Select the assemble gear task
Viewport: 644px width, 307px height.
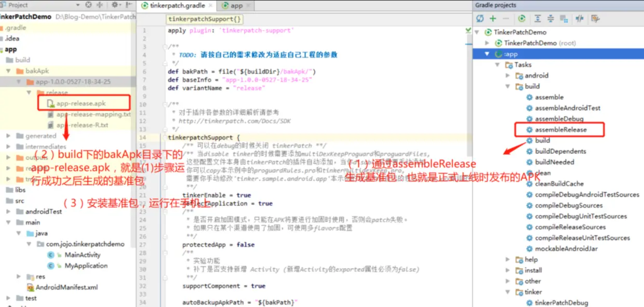coord(544,97)
